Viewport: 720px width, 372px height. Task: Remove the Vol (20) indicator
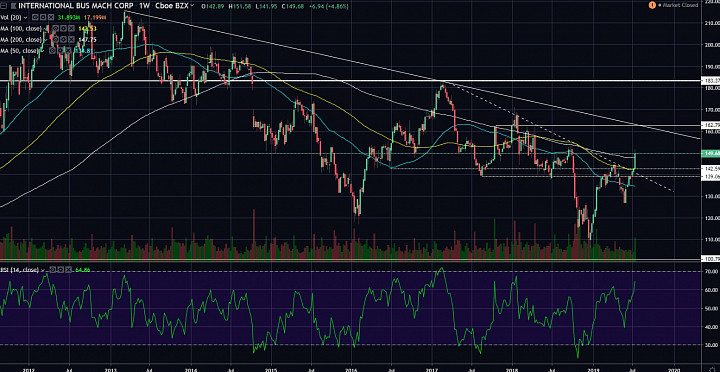click(x=51, y=17)
